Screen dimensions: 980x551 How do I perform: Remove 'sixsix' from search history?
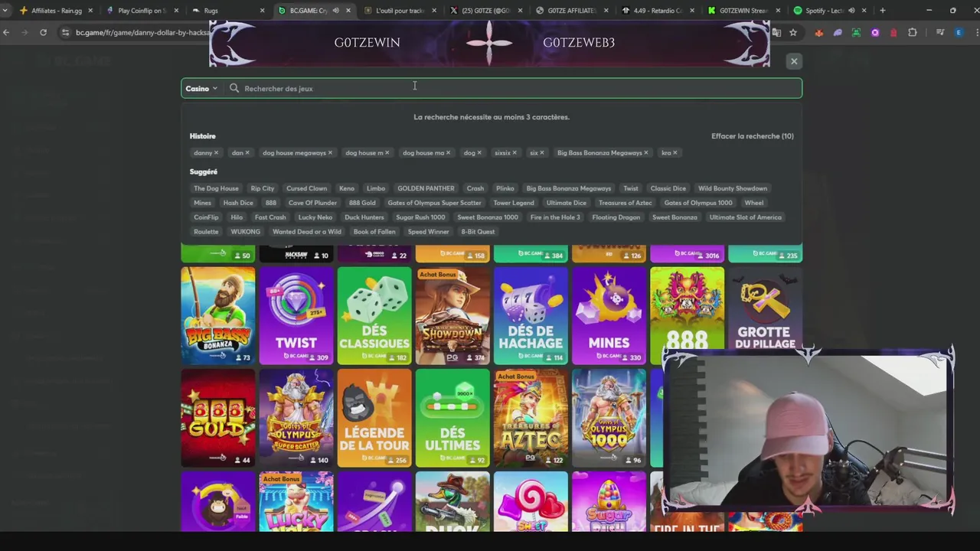514,153
